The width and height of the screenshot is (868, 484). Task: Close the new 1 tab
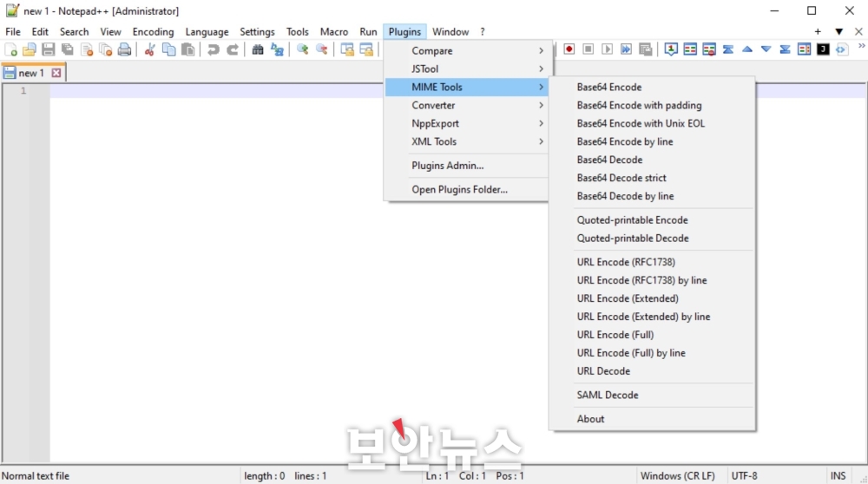tap(56, 73)
